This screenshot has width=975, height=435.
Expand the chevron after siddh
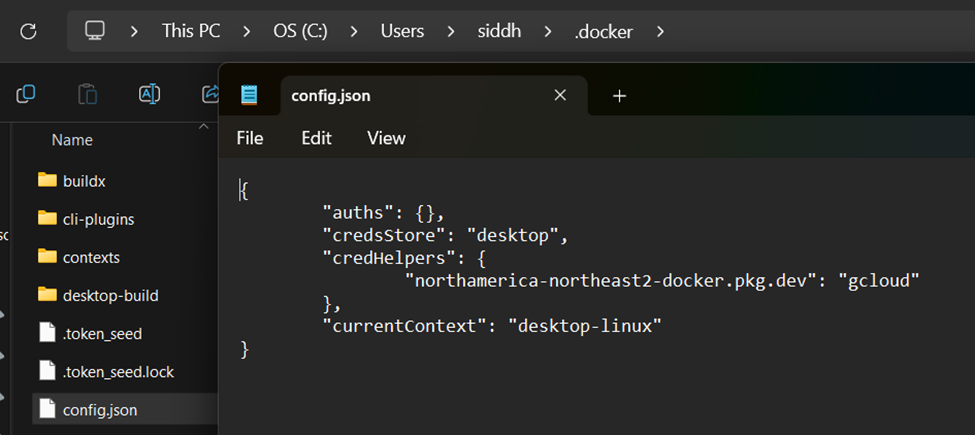coord(548,31)
